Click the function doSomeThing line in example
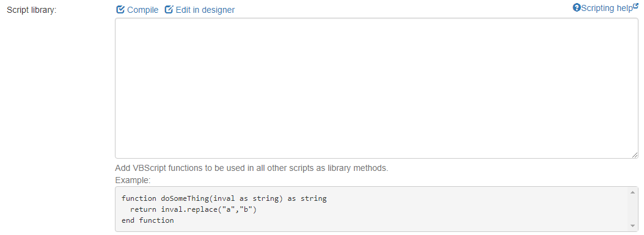 coord(224,198)
